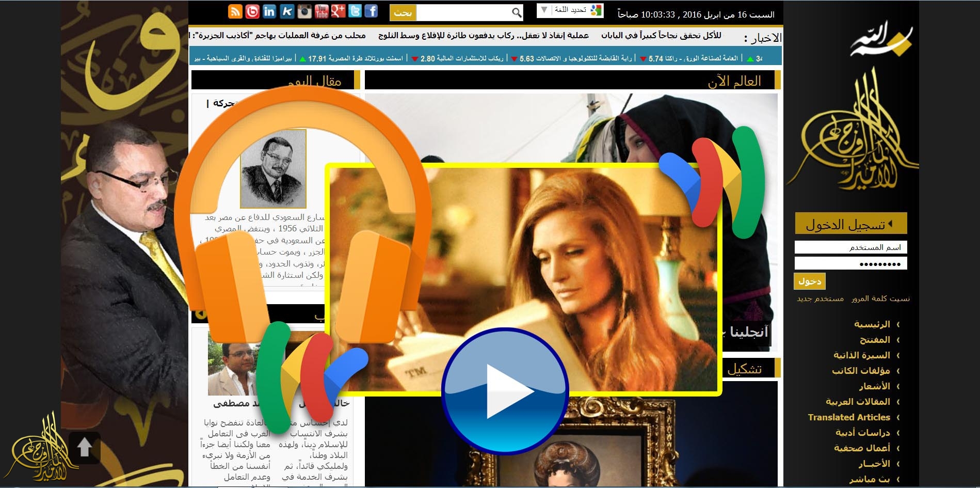Open headline about نجاحاً كبيراً في اليابان
The width and height of the screenshot is (980, 488).
pyautogui.click(x=661, y=35)
